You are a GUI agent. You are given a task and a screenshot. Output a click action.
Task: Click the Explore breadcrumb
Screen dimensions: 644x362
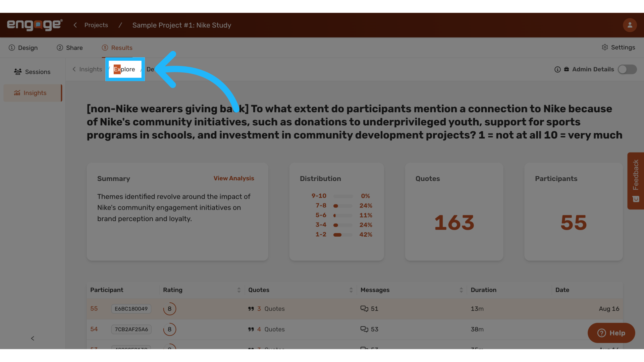[x=124, y=69]
